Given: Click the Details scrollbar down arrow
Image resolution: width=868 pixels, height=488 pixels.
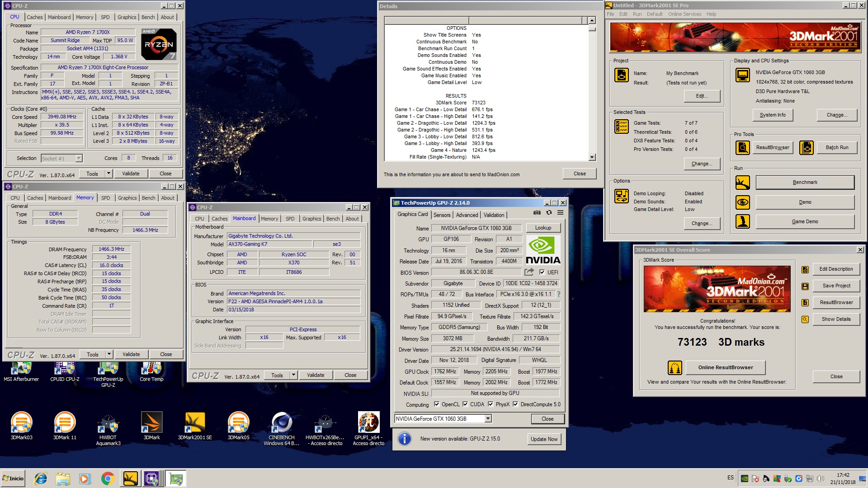Looking at the screenshot, I should tap(592, 157).
